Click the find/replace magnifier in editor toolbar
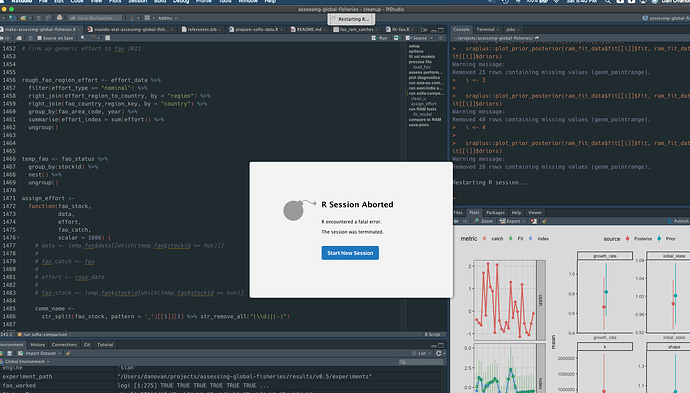Viewport: 690px width, 393px height. pyautogui.click(x=83, y=38)
